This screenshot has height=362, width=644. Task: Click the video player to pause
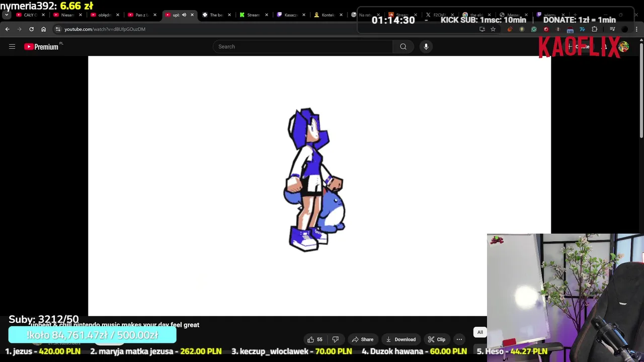(319, 186)
